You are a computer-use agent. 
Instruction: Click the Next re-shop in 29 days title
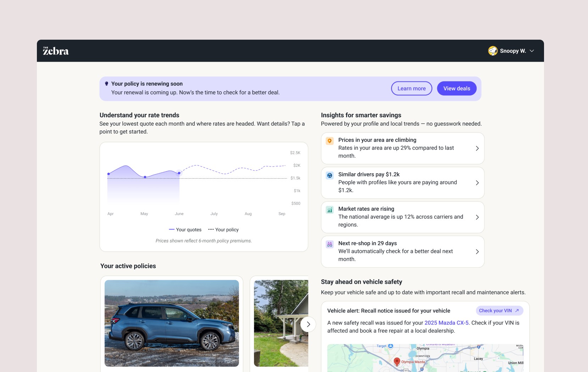pyautogui.click(x=367, y=243)
